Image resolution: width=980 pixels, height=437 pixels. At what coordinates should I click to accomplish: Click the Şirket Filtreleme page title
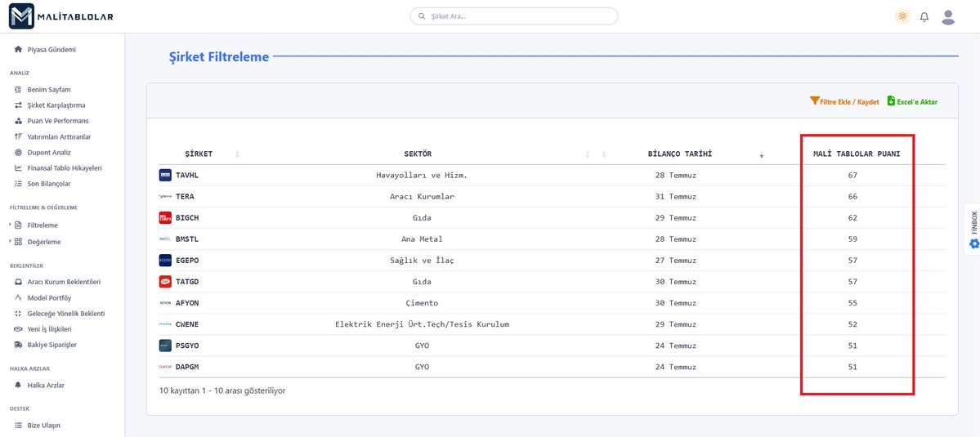click(x=219, y=57)
